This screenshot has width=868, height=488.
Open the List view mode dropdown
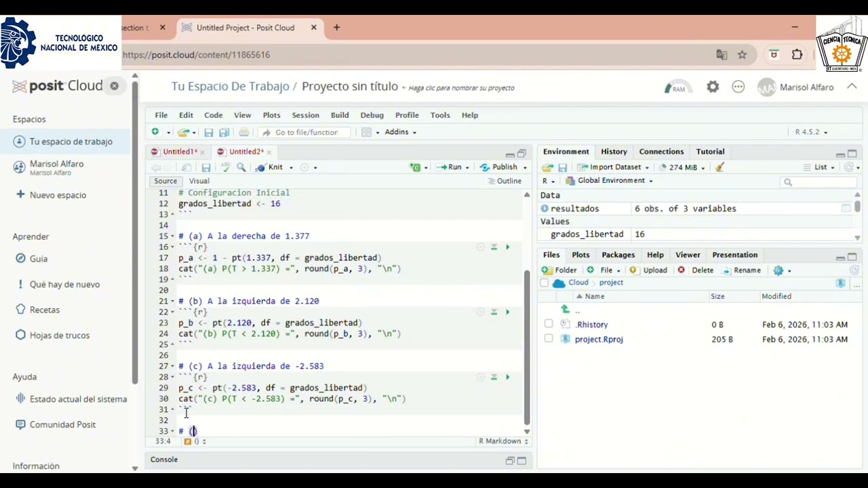click(x=818, y=167)
